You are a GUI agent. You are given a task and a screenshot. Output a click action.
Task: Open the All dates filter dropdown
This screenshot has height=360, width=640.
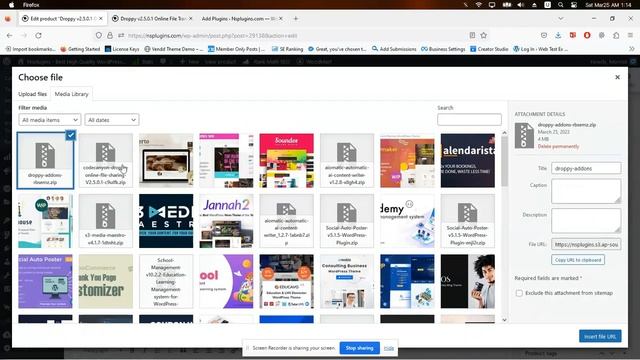[112, 120]
